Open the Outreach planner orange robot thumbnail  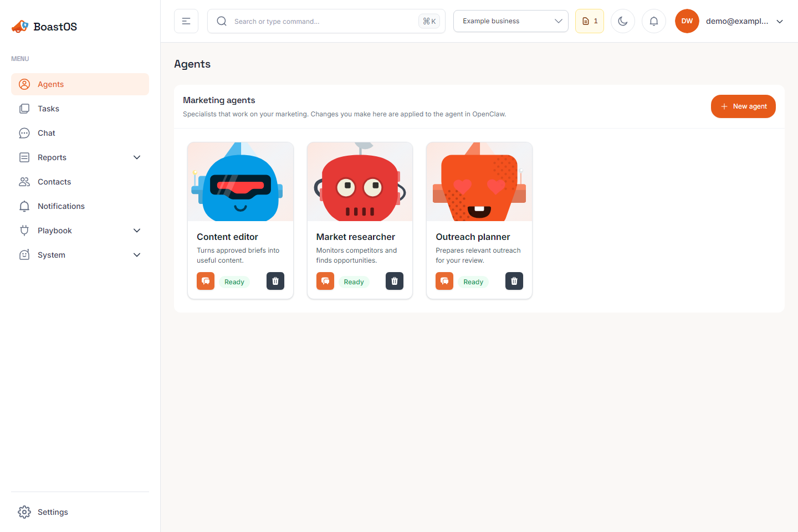point(479,182)
